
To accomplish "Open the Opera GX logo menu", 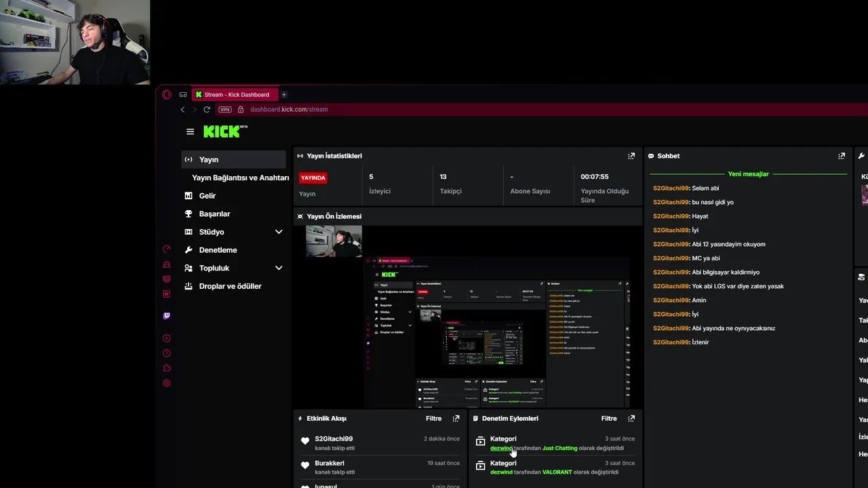I will 167,94.
